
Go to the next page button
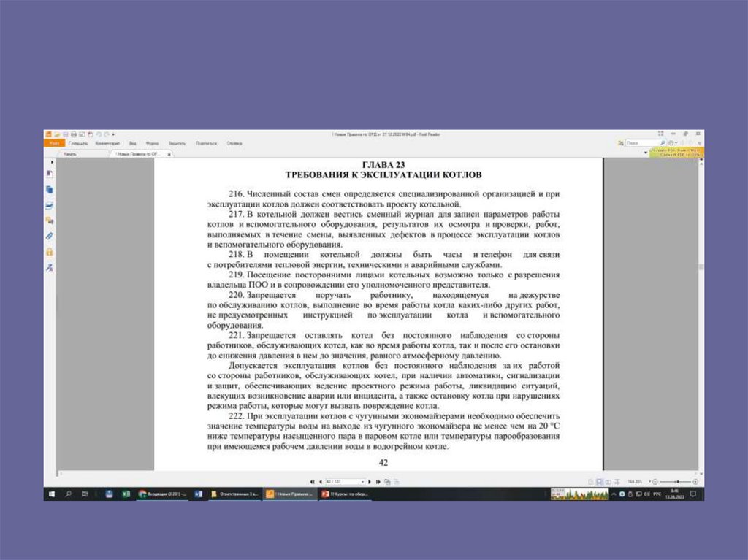(x=370, y=482)
